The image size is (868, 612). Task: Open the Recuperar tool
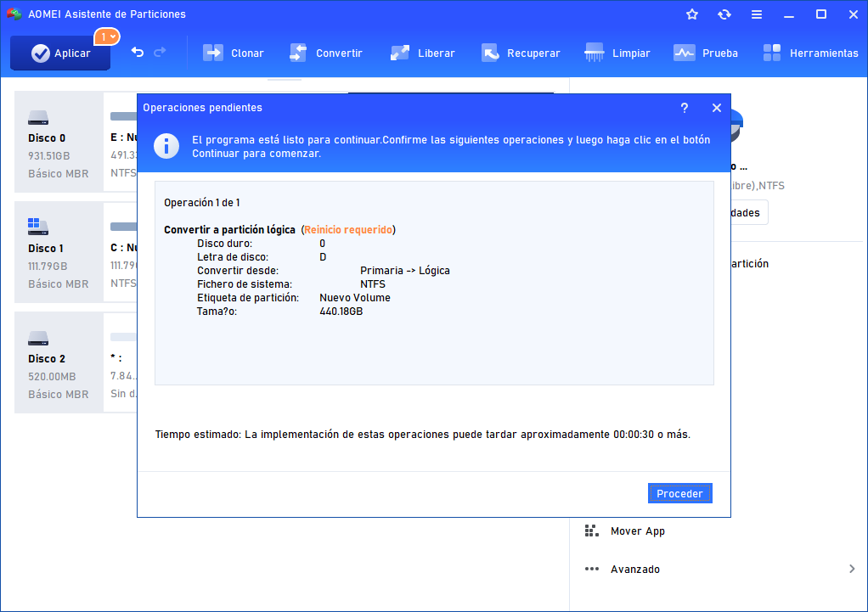click(521, 53)
